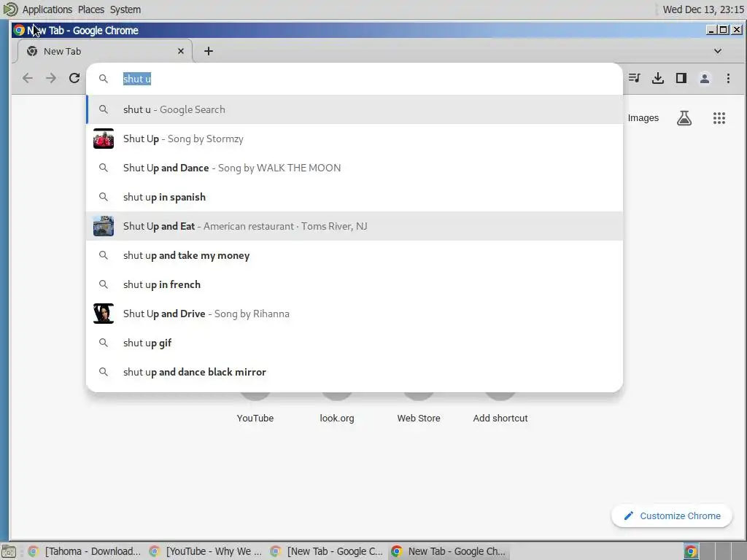
Task: Open the Images link
Action: (x=643, y=118)
